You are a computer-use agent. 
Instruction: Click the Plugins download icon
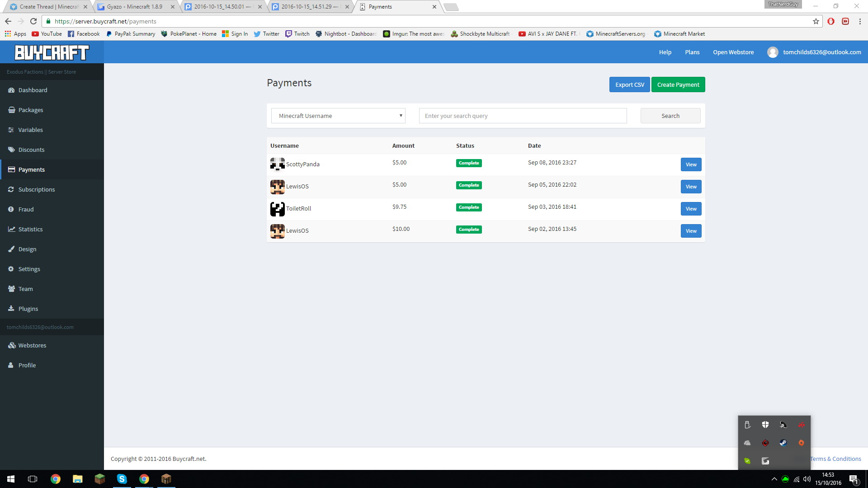click(x=11, y=309)
